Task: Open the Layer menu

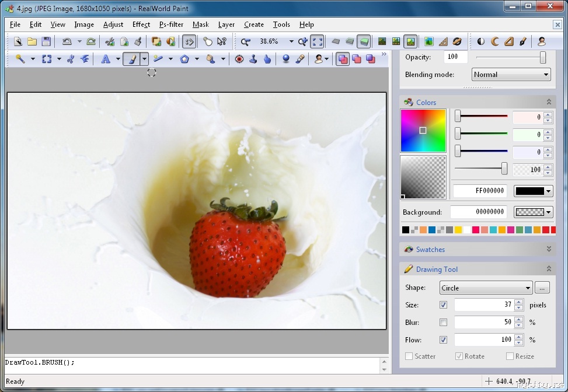Action: tap(226, 24)
